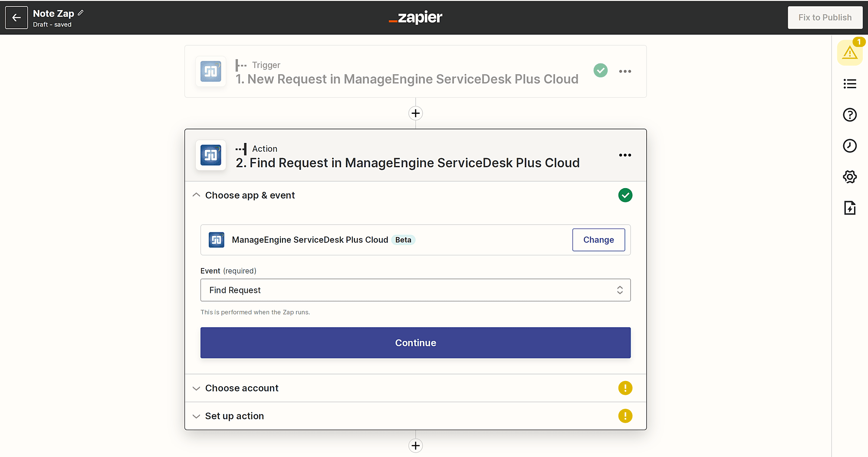Click the Note Zap title text
868x457 pixels.
tap(53, 13)
